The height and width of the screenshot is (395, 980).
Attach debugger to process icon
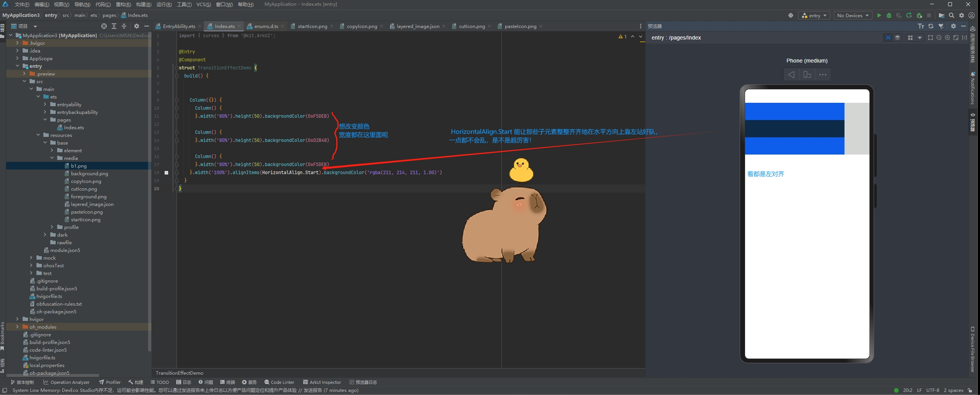point(919,15)
